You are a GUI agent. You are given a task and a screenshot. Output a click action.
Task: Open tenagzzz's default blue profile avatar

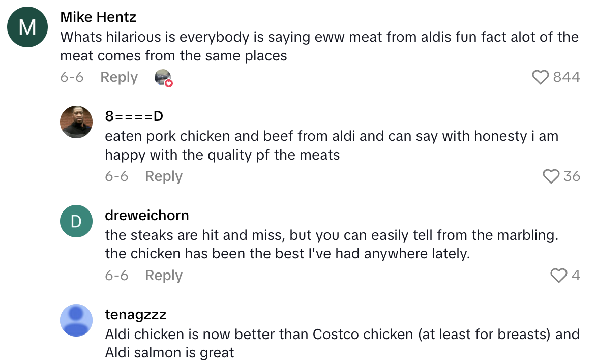click(76, 320)
